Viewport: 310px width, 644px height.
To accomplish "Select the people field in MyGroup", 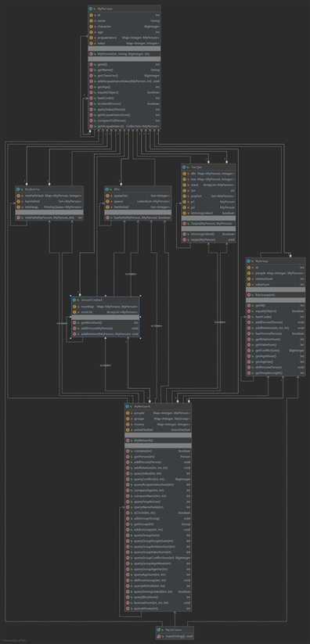I will pos(276,273).
